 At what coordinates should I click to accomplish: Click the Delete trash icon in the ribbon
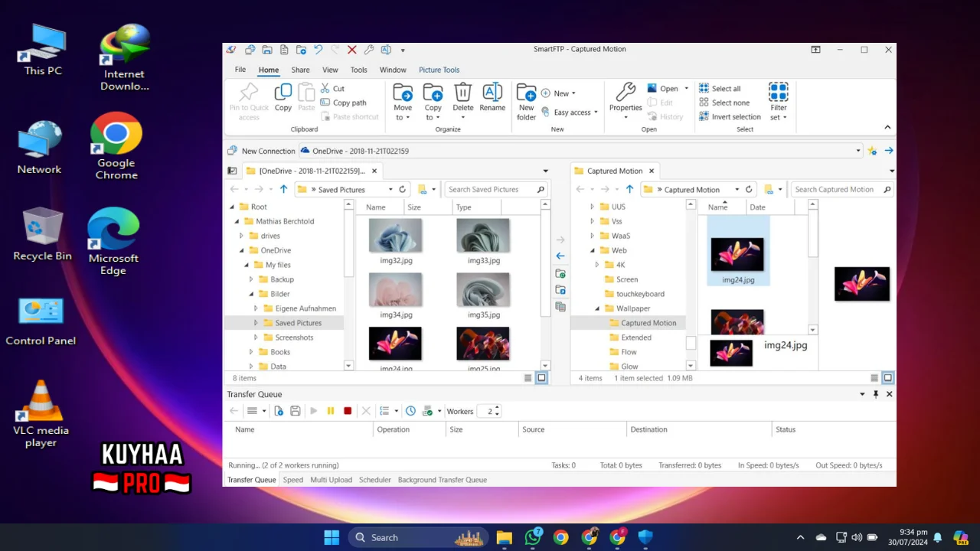coord(462,93)
